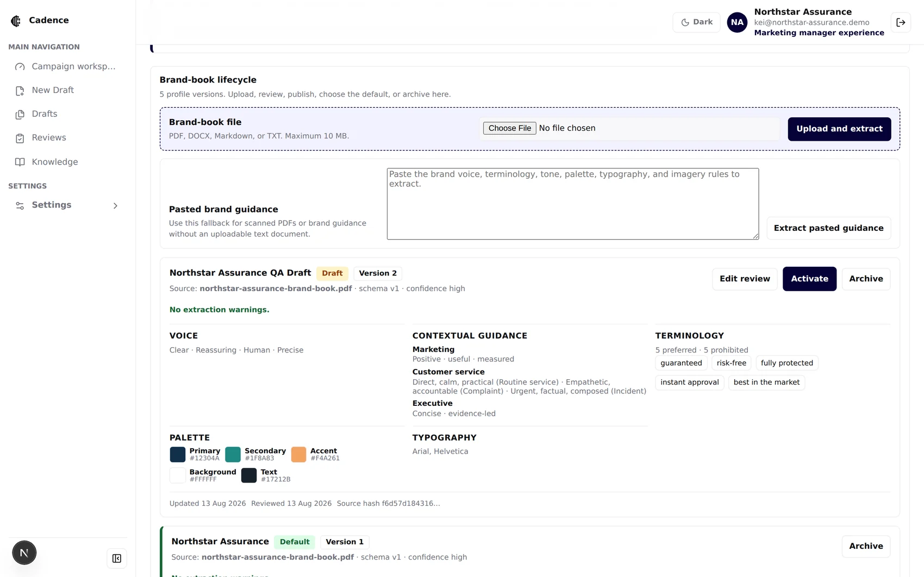Click the Campaign workspace gauge icon
This screenshot has width=924, height=577.
[20, 66]
